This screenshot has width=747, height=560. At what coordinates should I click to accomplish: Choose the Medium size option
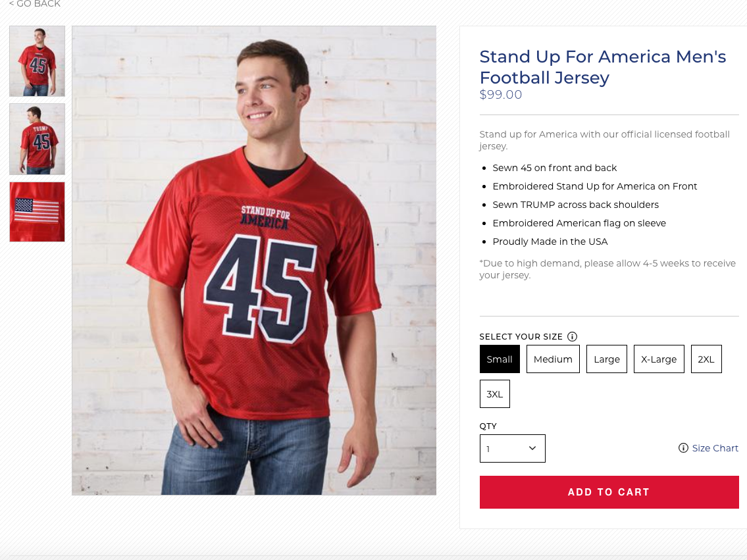[553, 359]
